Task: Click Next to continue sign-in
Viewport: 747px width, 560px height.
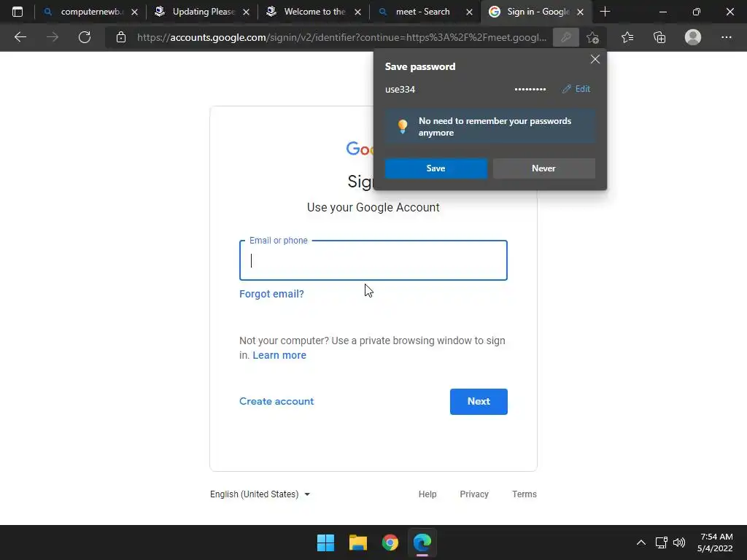Action: click(479, 402)
